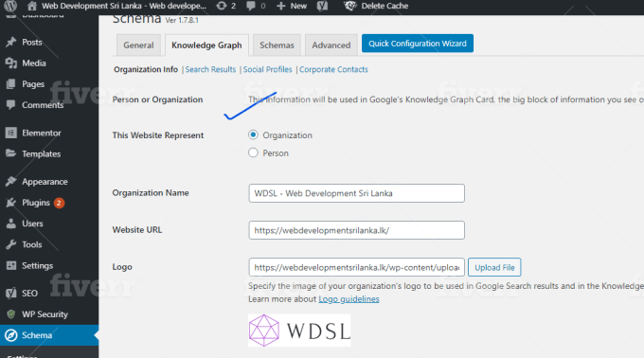Click the WDSL logo preview image

pos(299,331)
